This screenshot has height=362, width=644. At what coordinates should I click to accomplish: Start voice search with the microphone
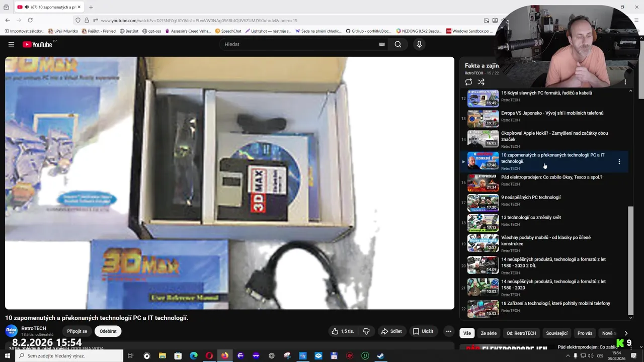click(419, 44)
